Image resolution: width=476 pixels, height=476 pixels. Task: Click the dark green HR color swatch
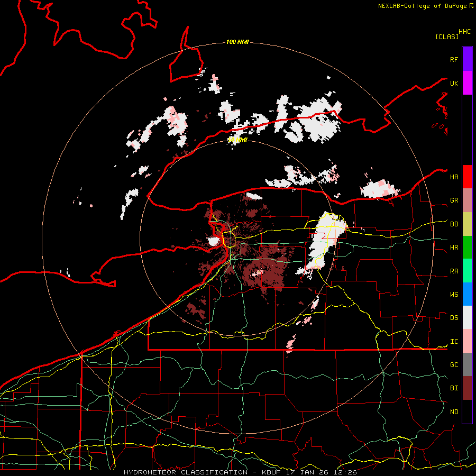pyautogui.click(x=467, y=248)
